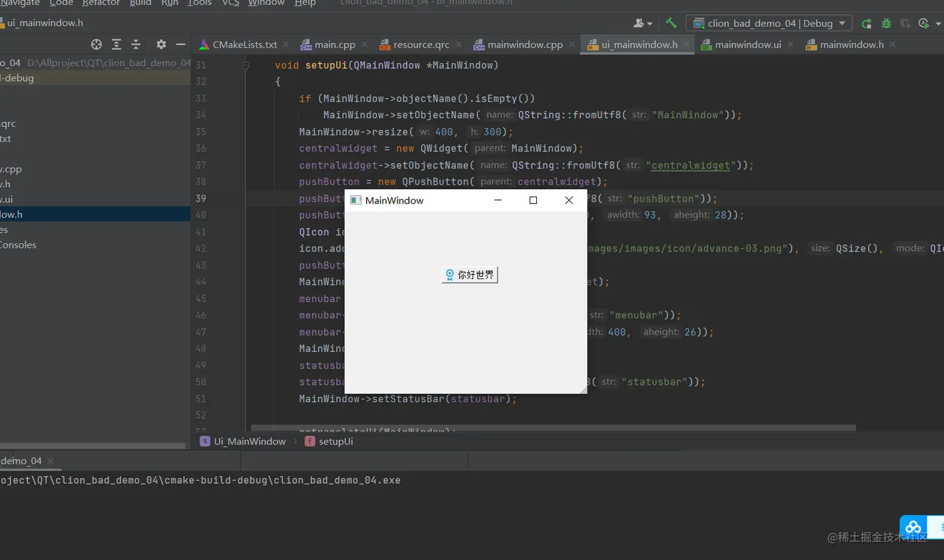Minimize the Qt MainWindow app window
Image resolution: width=944 pixels, height=560 pixels.
(498, 200)
